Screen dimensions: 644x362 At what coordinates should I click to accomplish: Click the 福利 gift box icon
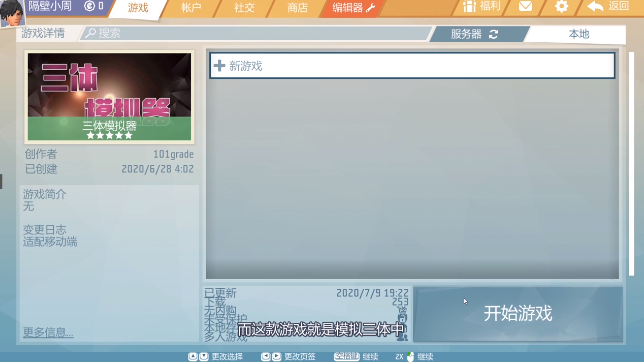click(x=469, y=6)
